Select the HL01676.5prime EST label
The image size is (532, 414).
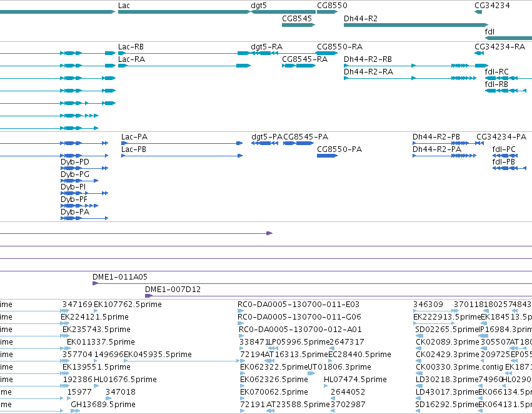(125, 380)
